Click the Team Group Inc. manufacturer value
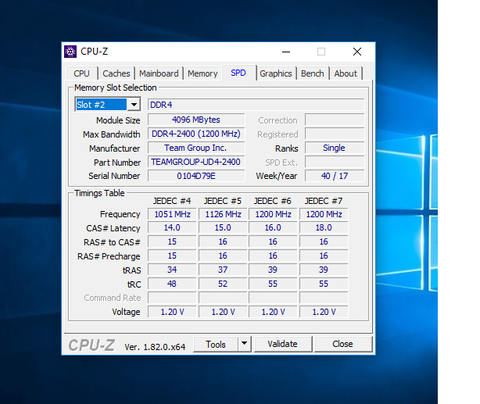Image resolution: width=480 pixels, height=404 pixels. (x=196, y=148)
